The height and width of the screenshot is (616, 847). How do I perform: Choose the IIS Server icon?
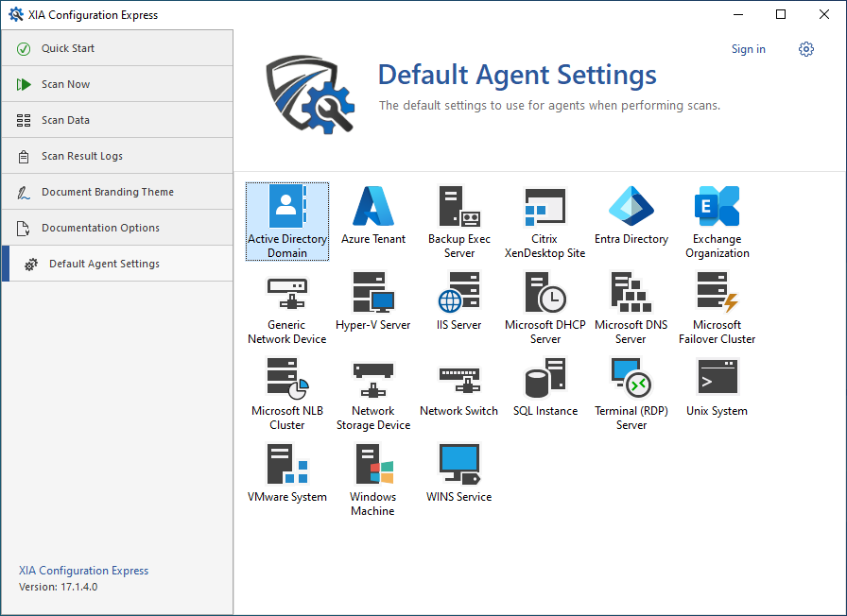pyautogui.click(x=459, y=293)
